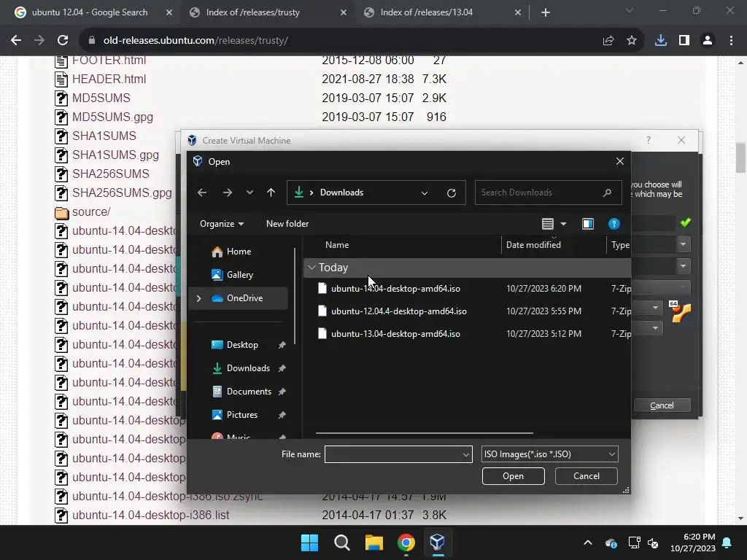Select Gallery in navigation pane
The height and width of the screenshot is (560, 747).
239,275
